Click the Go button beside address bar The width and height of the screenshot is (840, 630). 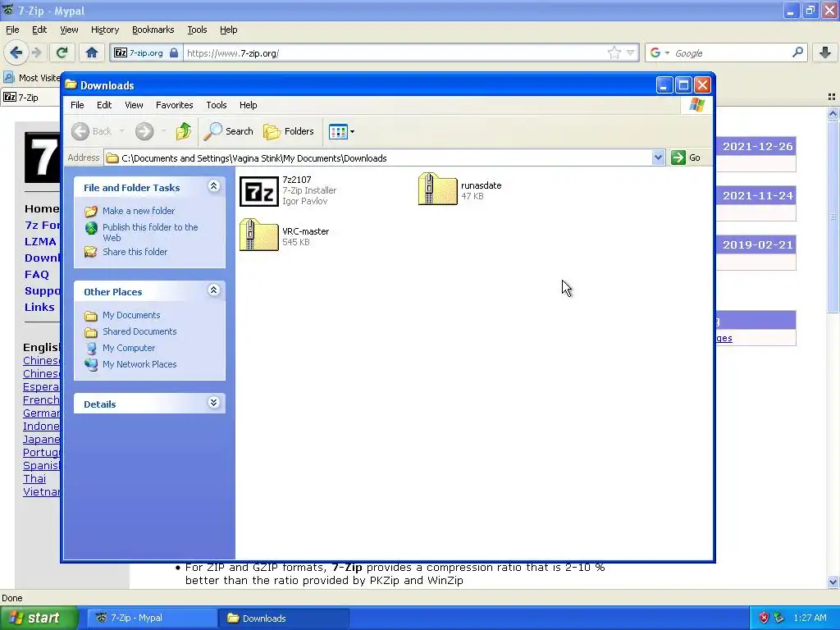(x=687, y=157)
